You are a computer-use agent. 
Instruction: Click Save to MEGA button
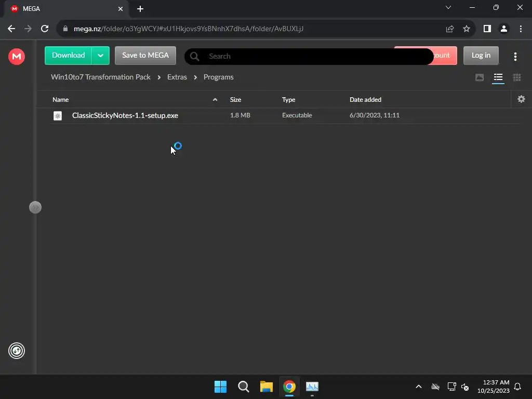click(x=145, y=55)
